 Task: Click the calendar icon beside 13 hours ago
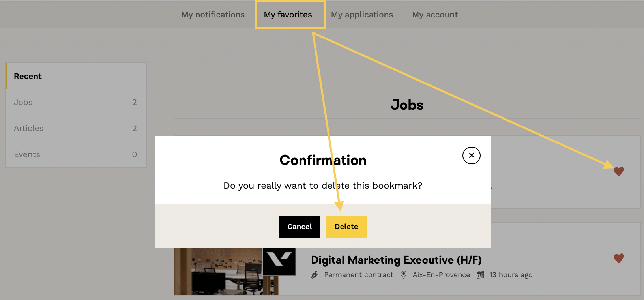pyautogui.click(x=480, y=275)
